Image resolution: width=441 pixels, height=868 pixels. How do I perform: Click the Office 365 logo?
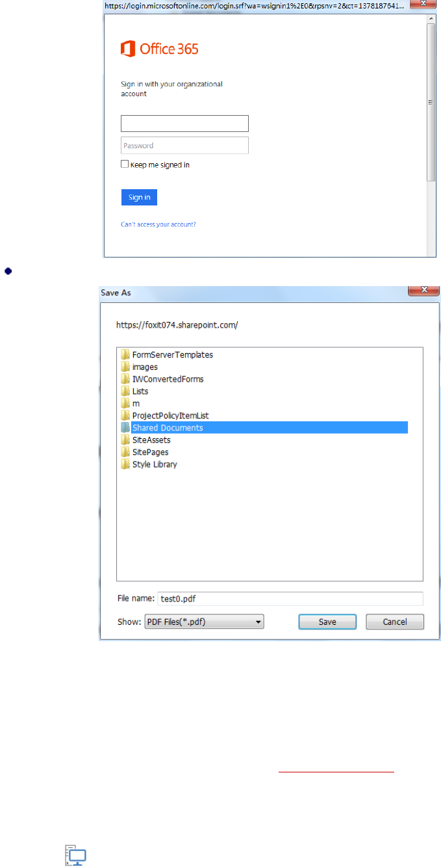(x=159, y=49)
